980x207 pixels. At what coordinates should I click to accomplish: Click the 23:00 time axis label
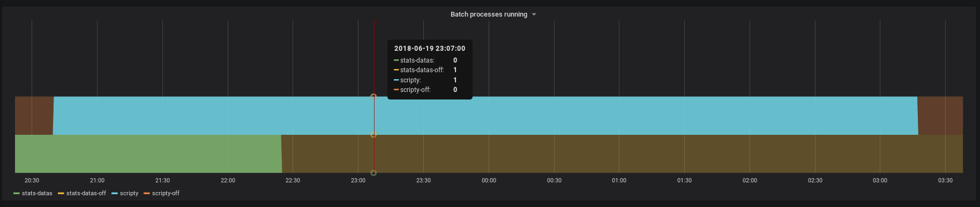[x=358, y=181]
